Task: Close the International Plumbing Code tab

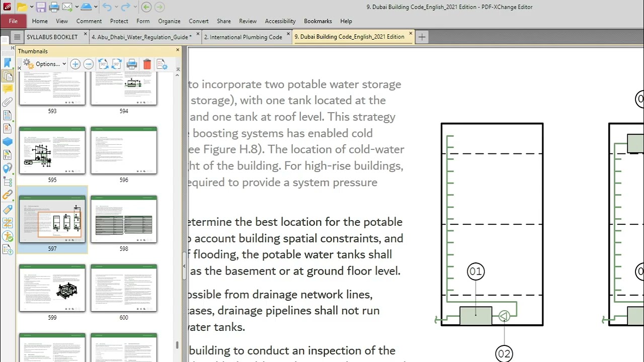Action: pyautogui.click(x=288, y=35)
